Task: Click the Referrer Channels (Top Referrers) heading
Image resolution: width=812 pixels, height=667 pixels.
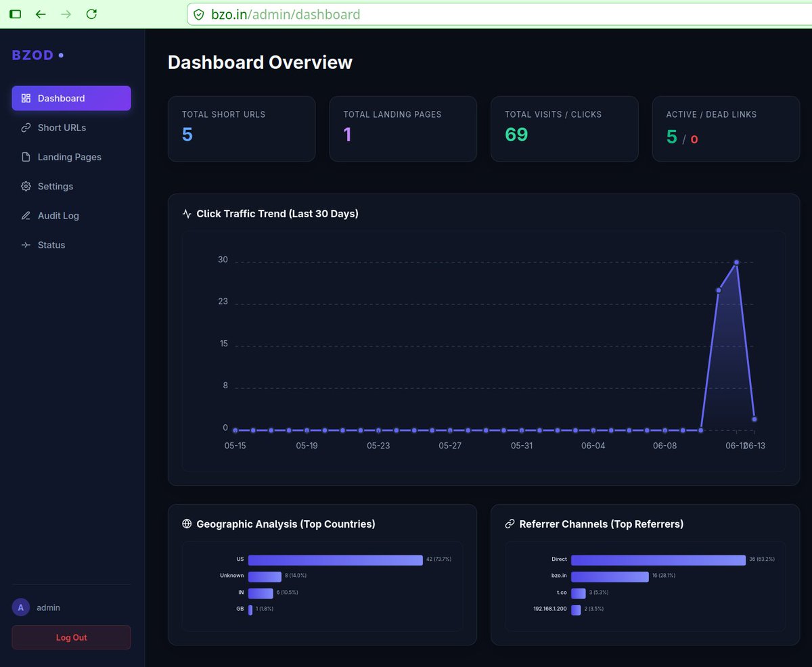Action: pyautogui.click(x=602, y=524)
